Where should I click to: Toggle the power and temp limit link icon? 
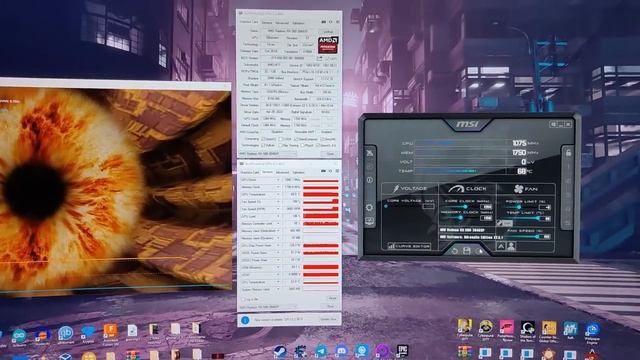[x=499, y=223]
